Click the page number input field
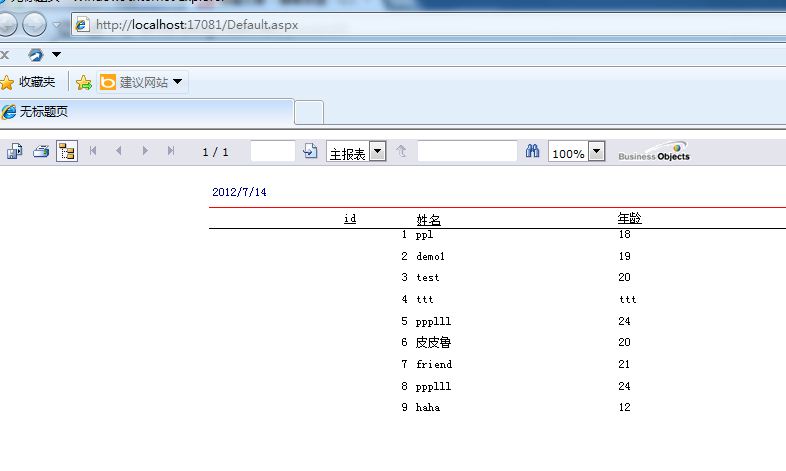The width and height of the screenshot is (786, 471). click(273, 151)
